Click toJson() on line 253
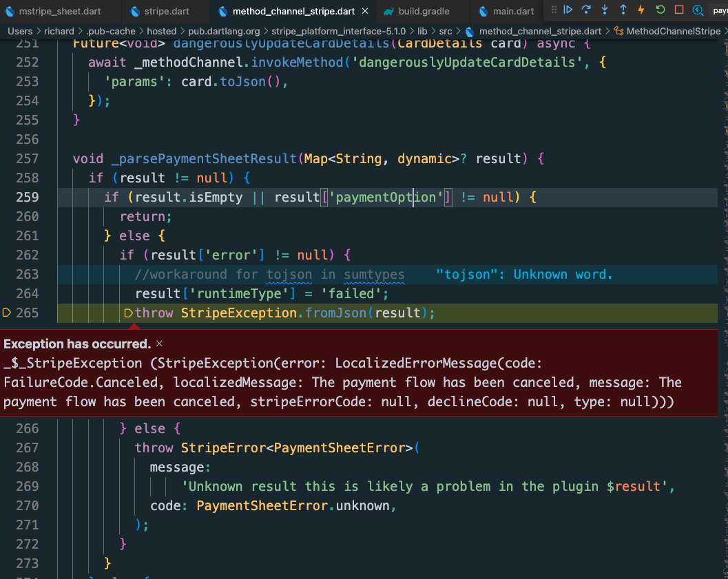Viewport: 728px width, 579px height. pos(250,82)
